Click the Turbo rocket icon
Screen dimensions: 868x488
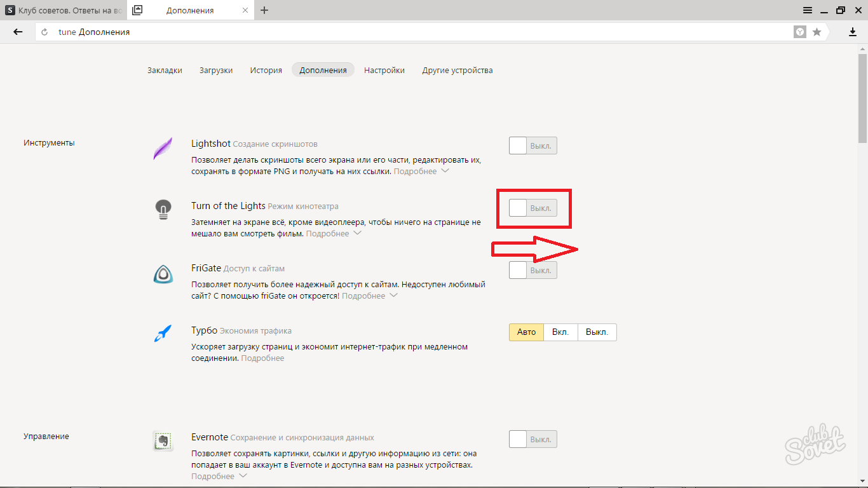point(163,334)
